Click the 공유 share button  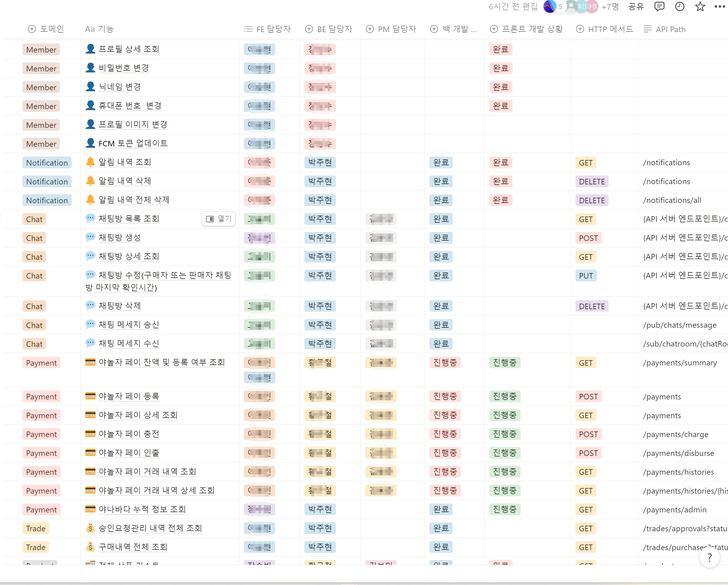[x=636, y=6]
